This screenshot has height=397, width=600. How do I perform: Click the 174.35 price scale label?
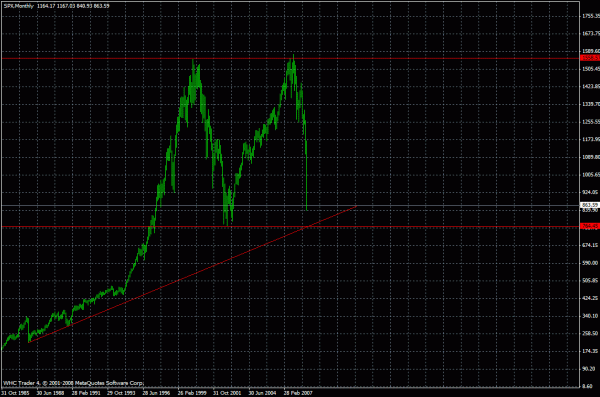coord(590,351)
